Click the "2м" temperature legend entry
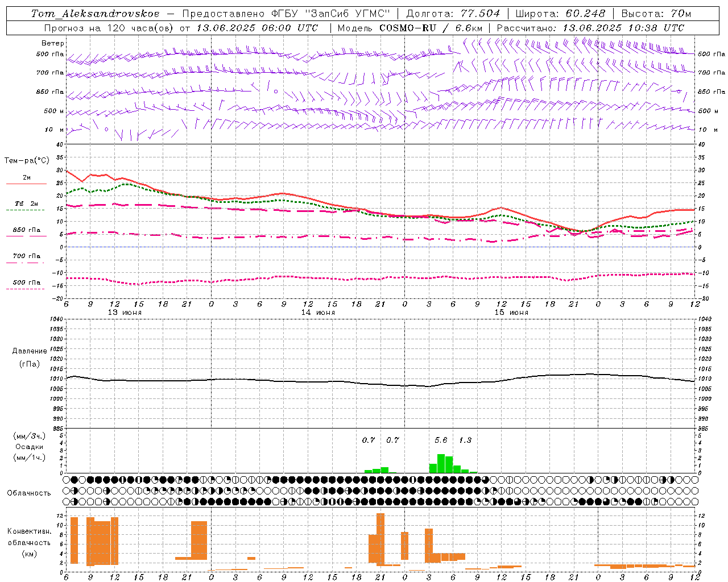728x582 pixels. (27, 178)
